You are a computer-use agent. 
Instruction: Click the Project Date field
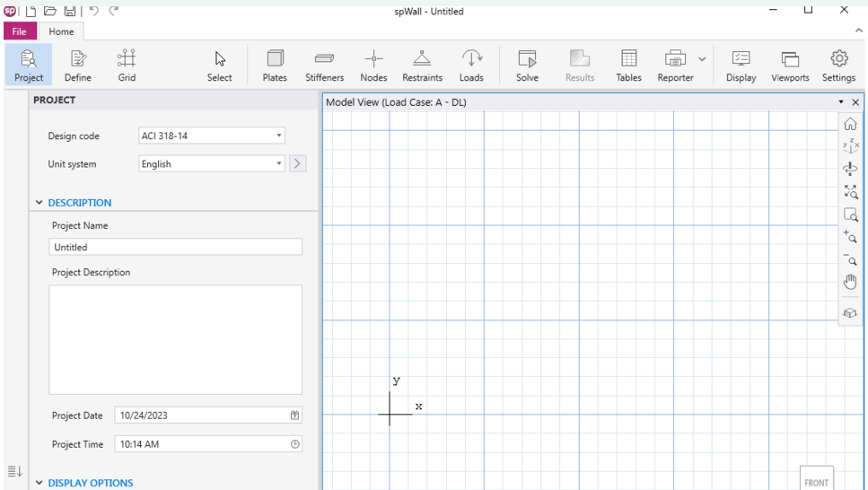tap(208, 416)
